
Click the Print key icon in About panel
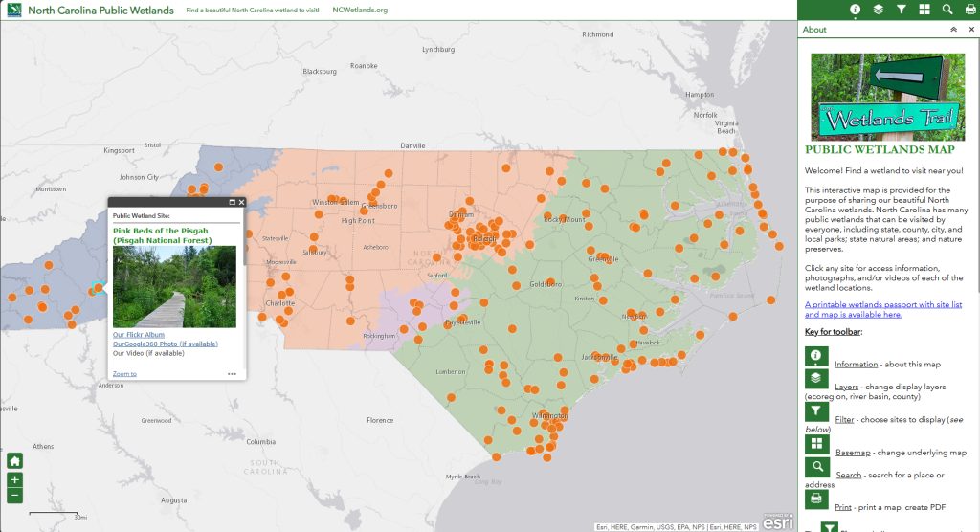(x=816, y=499)
